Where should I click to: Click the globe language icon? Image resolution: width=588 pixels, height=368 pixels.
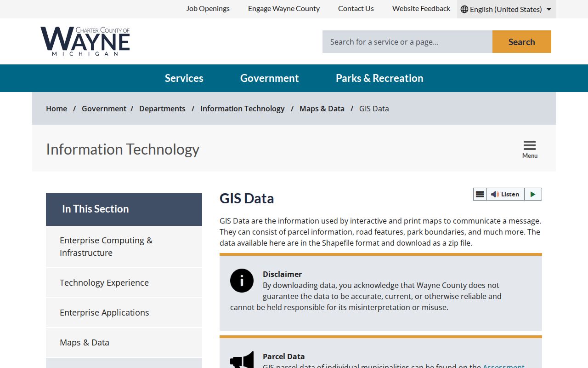click(x=464, y=9)
